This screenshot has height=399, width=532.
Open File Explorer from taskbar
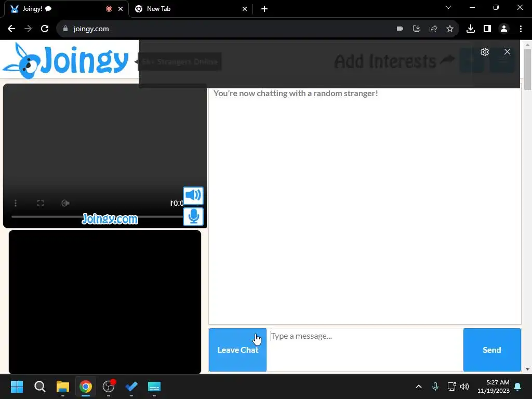click(x=63, y=387)
